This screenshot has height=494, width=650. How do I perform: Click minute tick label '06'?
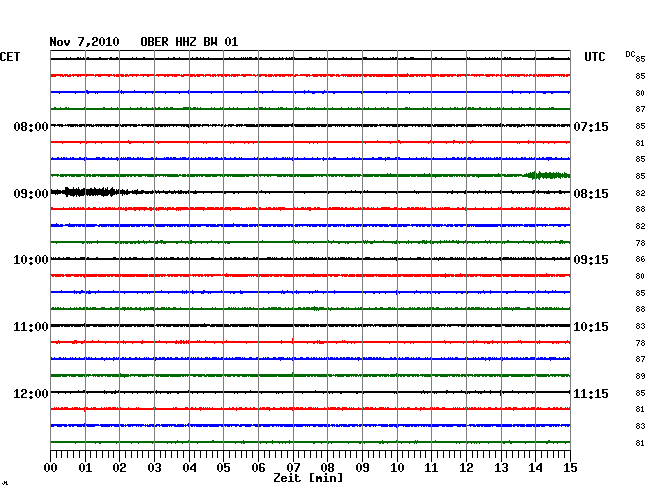pos(258,467)
